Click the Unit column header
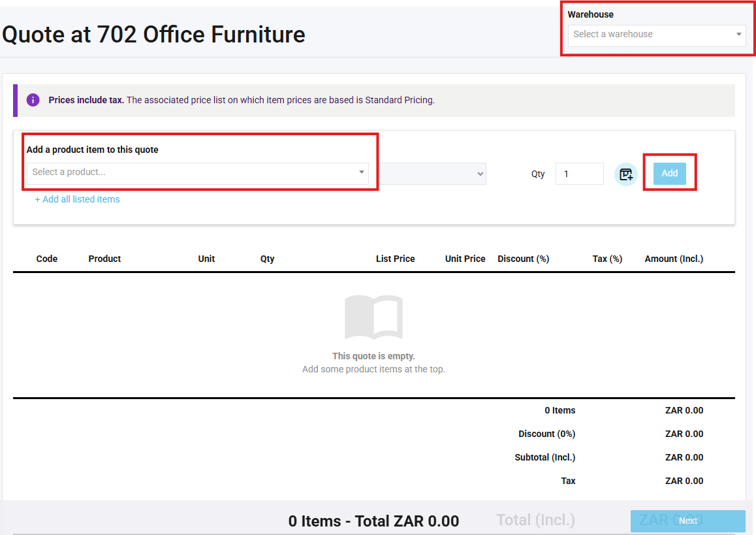The height and width of the screenshot is (535, 756). [206, 259]
